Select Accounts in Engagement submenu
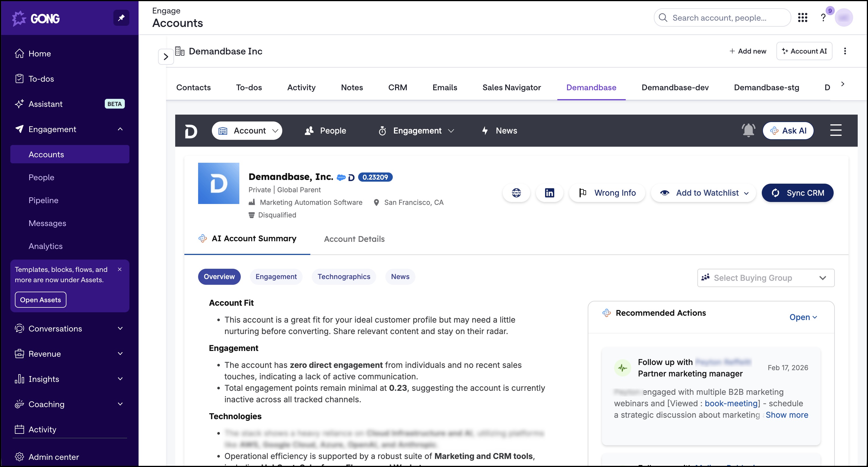Viewport: 868px width, 467px height. point(70,154)
